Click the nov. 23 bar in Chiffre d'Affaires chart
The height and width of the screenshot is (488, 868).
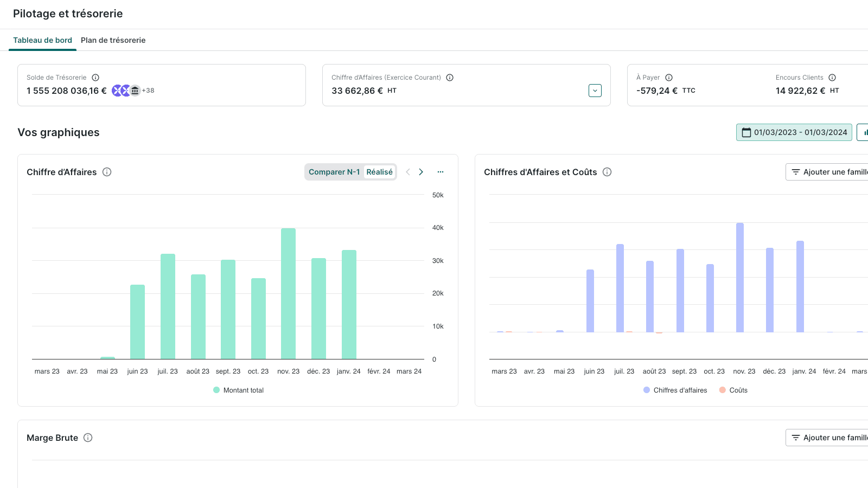click(x=288, y=293)
